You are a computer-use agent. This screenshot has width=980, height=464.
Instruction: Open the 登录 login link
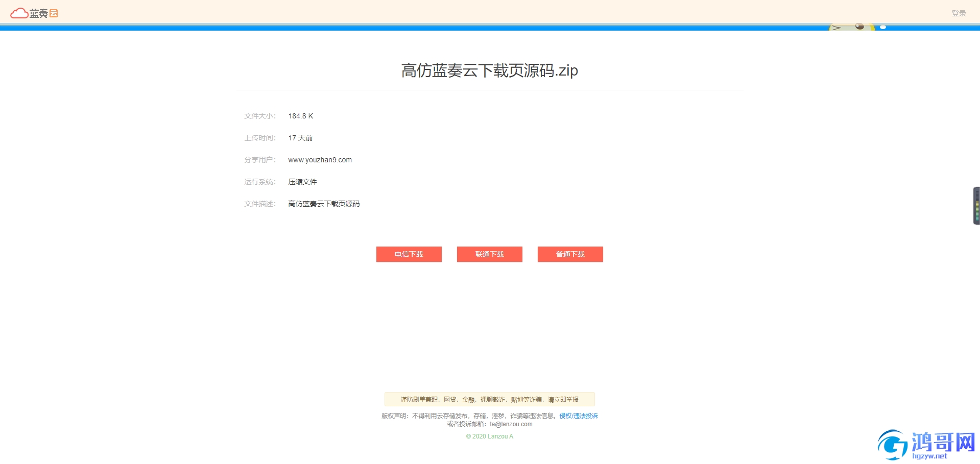[x=959, y=13]
